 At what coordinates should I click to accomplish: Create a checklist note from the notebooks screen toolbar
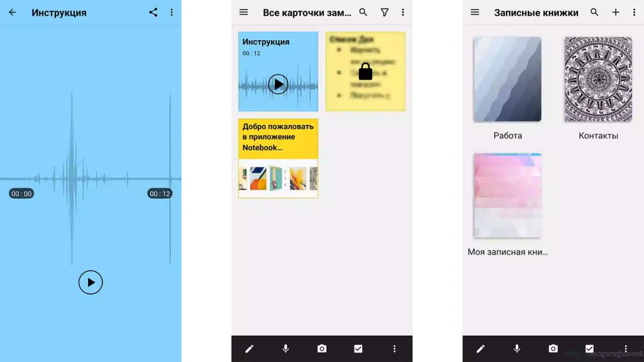(x=589, y=349)
